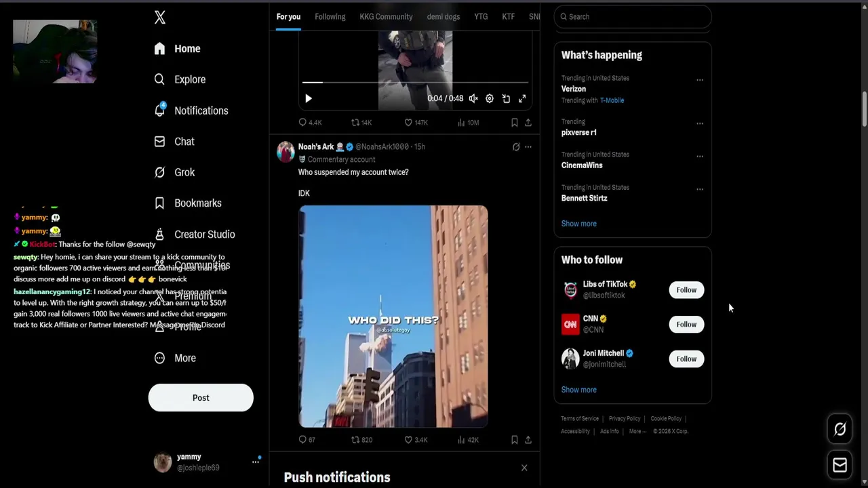This screenshot has height=488, width=868.
Task: Click the page vertical scrollbar
Action: pyautogui.click(x=865, y=108)
